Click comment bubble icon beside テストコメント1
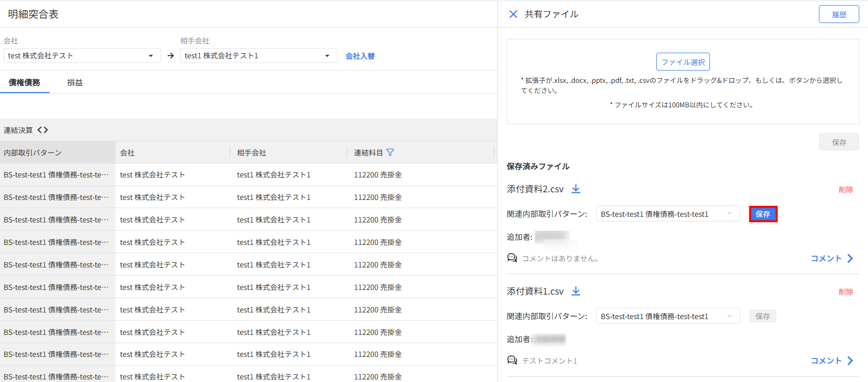 [512, 361]
